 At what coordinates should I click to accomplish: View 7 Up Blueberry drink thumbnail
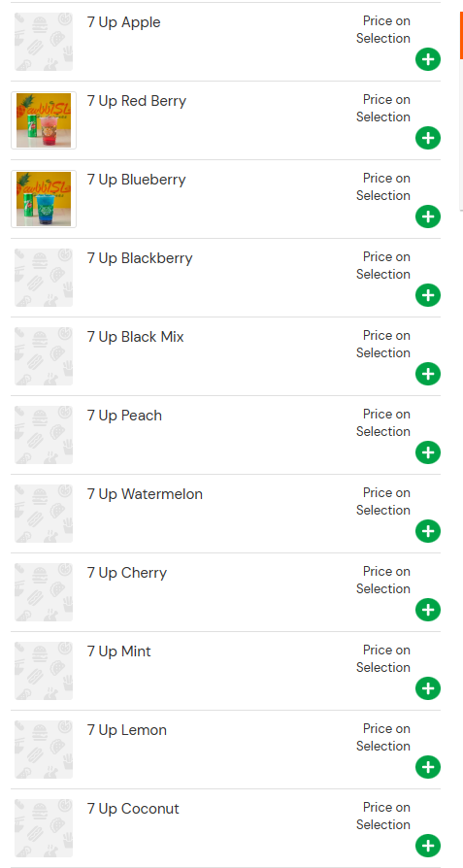coord(44,199)
